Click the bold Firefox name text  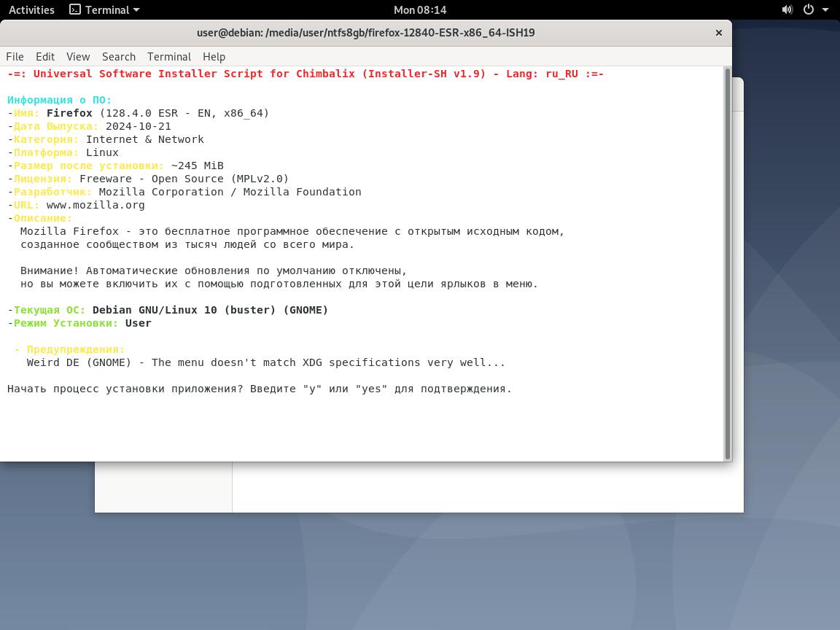[x=69, y=113]
